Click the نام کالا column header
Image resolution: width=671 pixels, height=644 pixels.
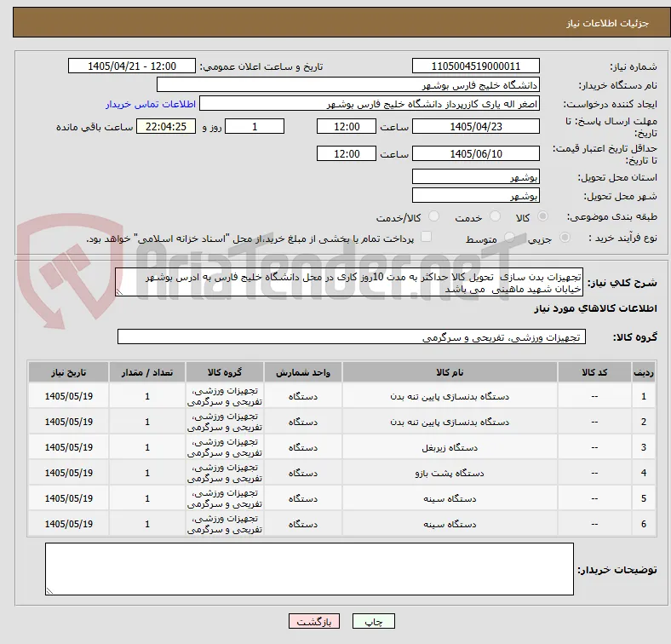(x=450, y=372)
